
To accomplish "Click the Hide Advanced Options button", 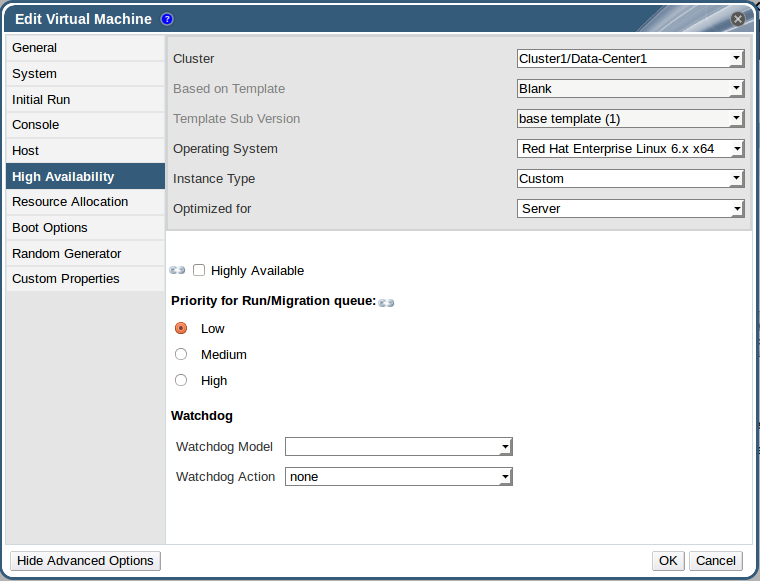I will coord(85,561).
